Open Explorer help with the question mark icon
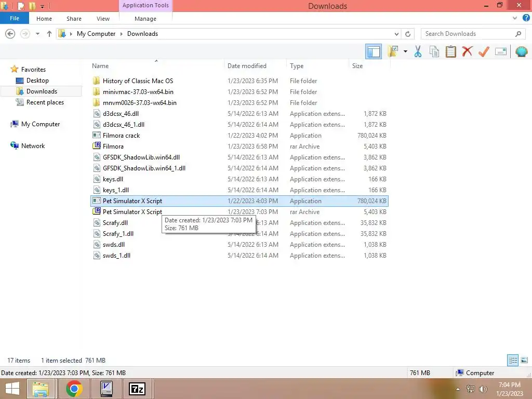532x399 pixels. 526,18
